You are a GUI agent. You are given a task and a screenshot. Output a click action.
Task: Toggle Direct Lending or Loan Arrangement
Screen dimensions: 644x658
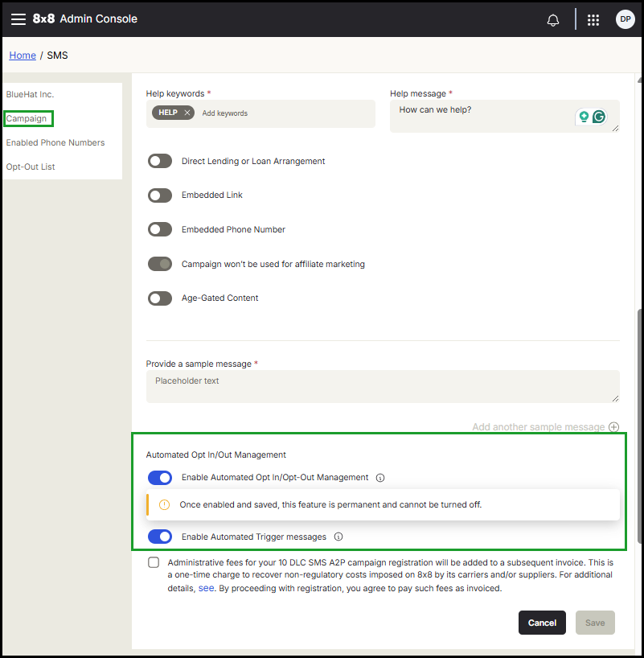[x=160, y=161]
